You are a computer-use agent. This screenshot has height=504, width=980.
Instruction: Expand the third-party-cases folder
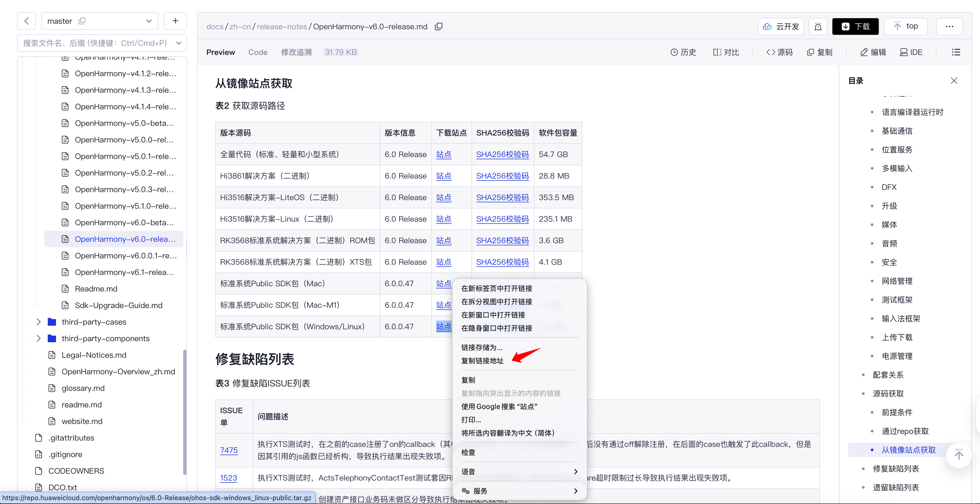[x=38, y=322]
